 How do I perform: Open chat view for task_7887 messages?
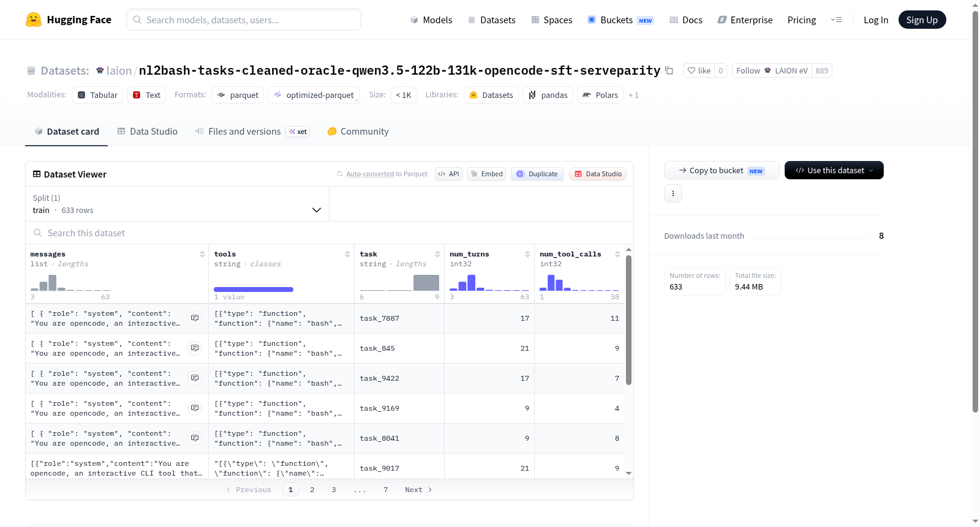click(x=195, y=318)
